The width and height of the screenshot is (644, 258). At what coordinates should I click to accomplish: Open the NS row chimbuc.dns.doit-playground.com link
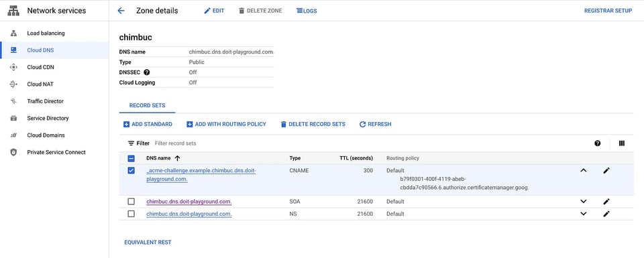click(x=189, y=214)
